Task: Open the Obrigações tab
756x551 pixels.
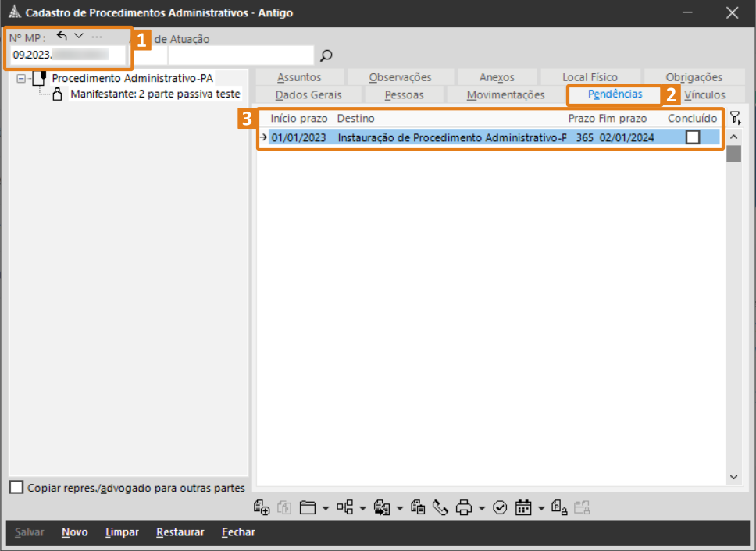Action: 694,77
